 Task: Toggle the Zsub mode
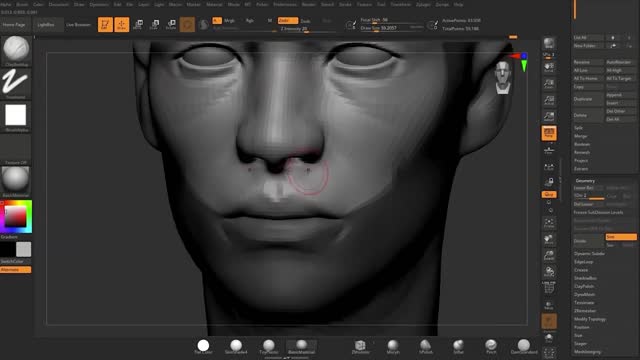pyautogui.click(x=305, y=21)
